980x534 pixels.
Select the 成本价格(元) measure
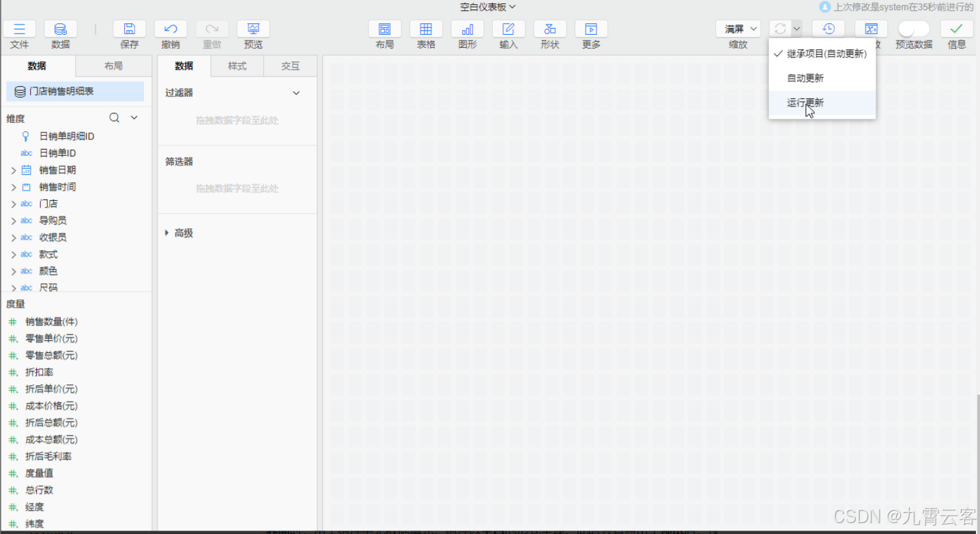[51, 406]
